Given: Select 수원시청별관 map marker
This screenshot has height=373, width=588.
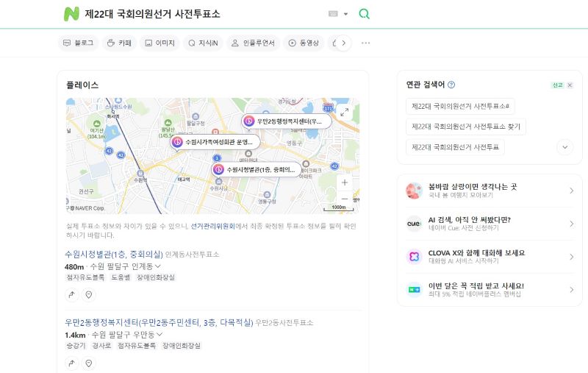Looking at the screenshot, I should (x=257, y=170).
